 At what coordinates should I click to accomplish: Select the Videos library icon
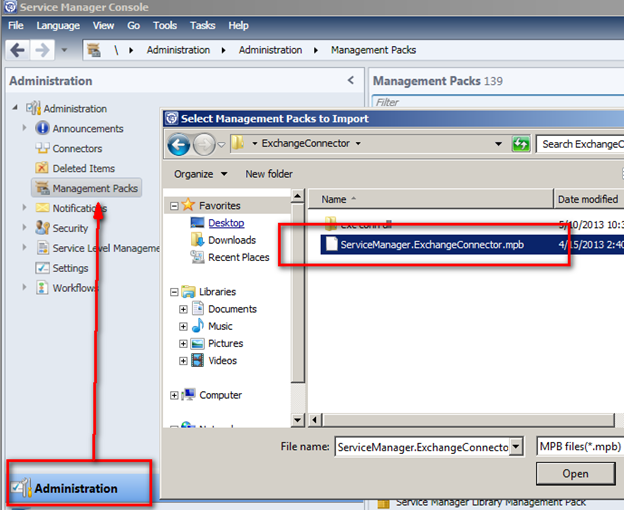point(198,360)
